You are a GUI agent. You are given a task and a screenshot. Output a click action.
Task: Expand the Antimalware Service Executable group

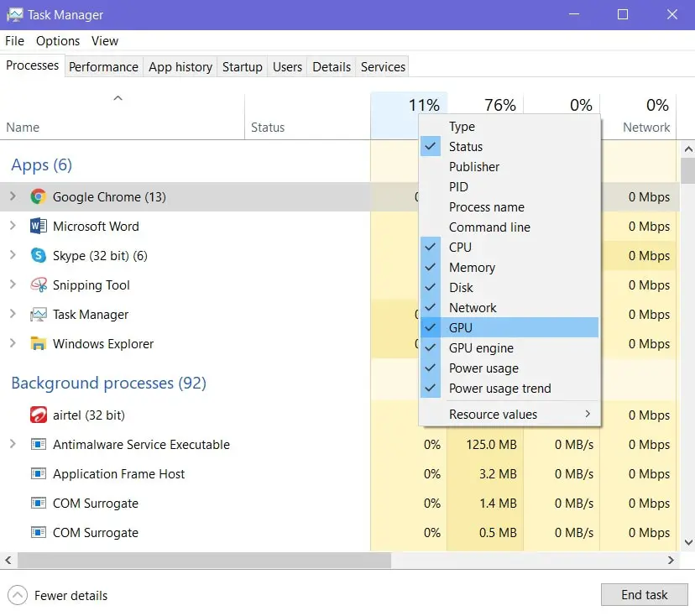(13, 444)
